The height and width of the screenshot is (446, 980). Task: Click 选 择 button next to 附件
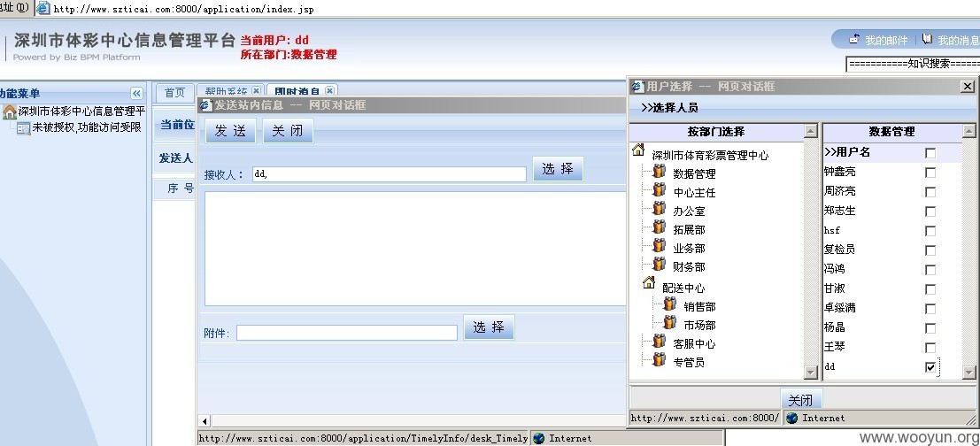pos(489,327)
